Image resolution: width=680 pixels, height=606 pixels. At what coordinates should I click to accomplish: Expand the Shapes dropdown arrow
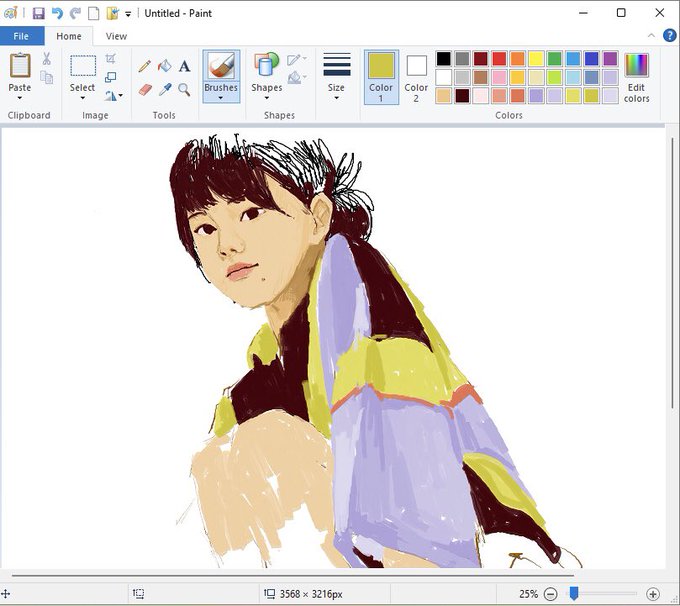pyautogui.click(x=267, y=98)
